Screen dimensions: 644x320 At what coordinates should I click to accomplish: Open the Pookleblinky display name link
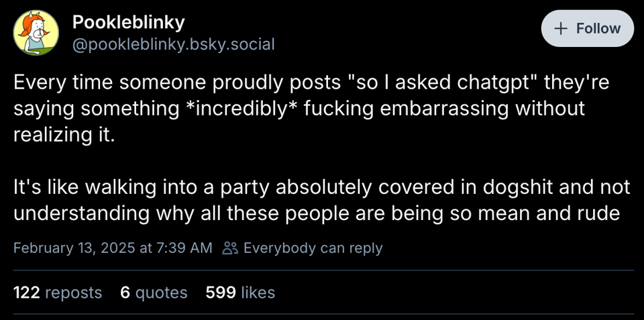tap(128, 22)
